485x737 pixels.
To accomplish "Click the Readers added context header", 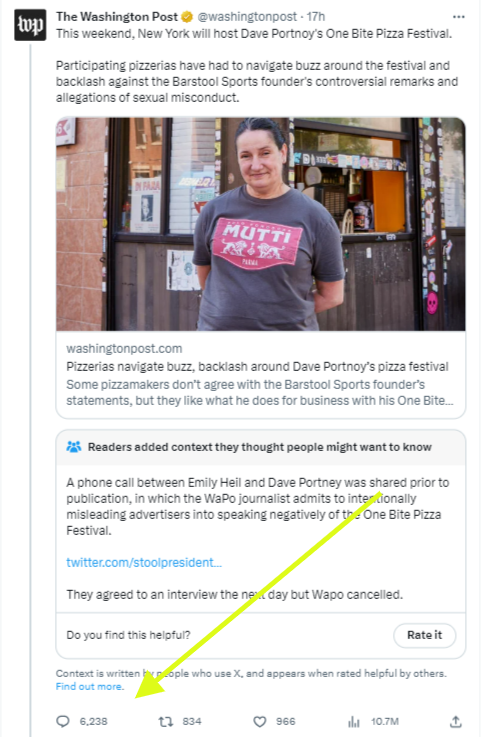I will click(x=261, y=447).
